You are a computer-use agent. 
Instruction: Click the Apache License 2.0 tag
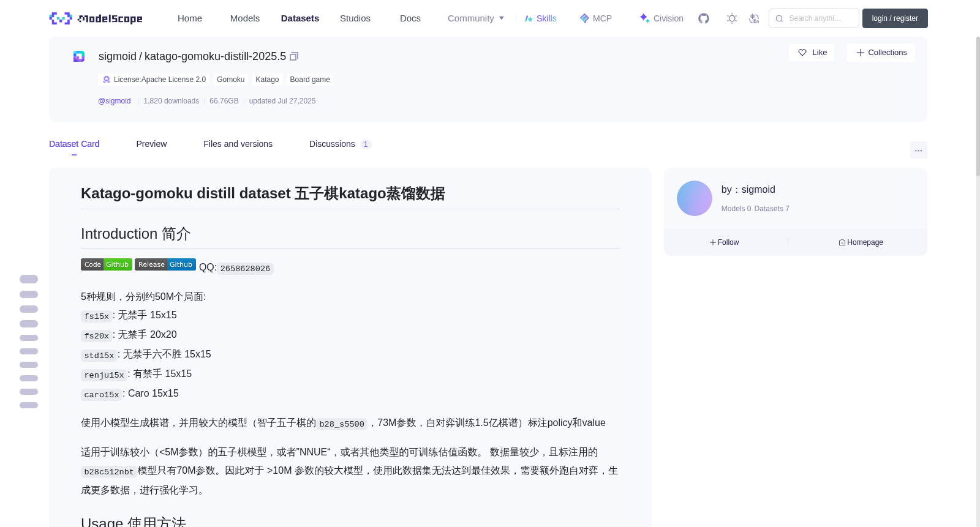pyautogui.click(x=154, y=80)
